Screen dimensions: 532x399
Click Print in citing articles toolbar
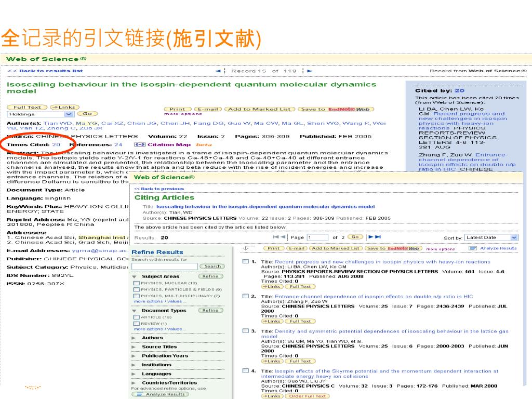tap(273, 248)
